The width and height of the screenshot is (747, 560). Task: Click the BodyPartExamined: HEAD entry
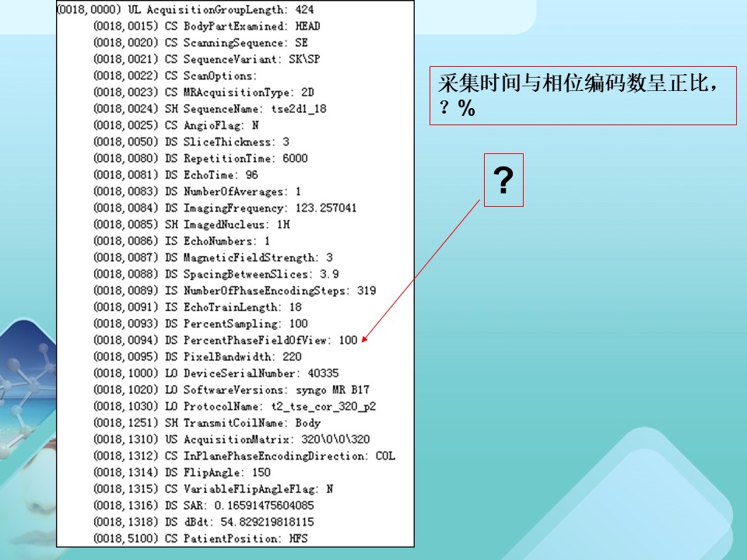[x=207, y=26]
